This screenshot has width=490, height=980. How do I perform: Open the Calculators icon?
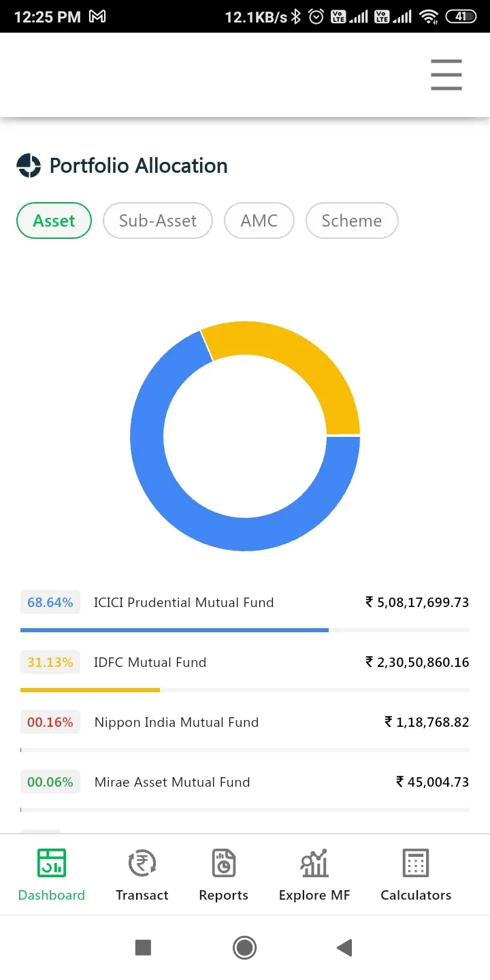coord(416,863)
